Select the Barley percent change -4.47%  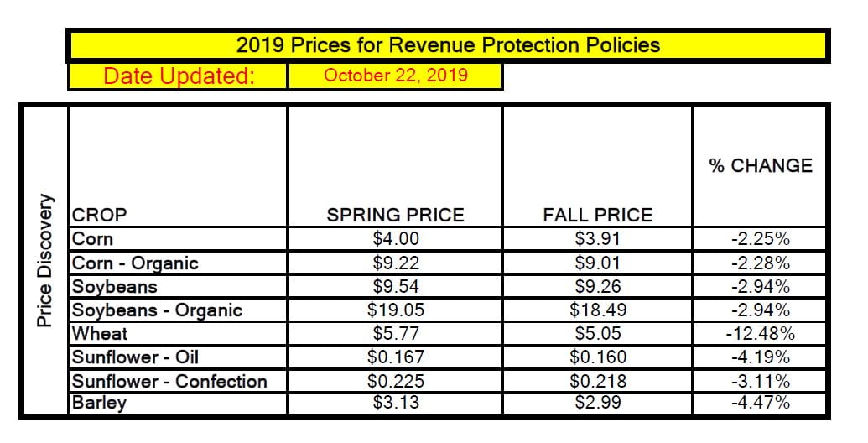[760, 403]
